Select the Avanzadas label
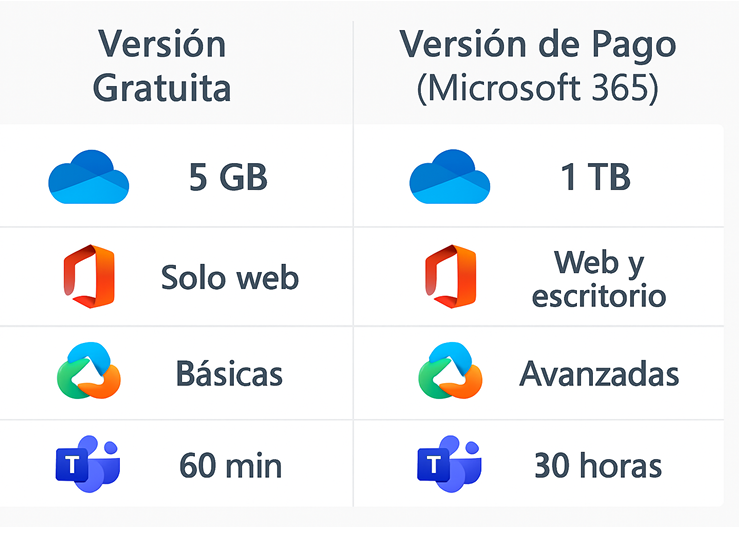The height and width of the screenshot is (538, 739). 599,374
